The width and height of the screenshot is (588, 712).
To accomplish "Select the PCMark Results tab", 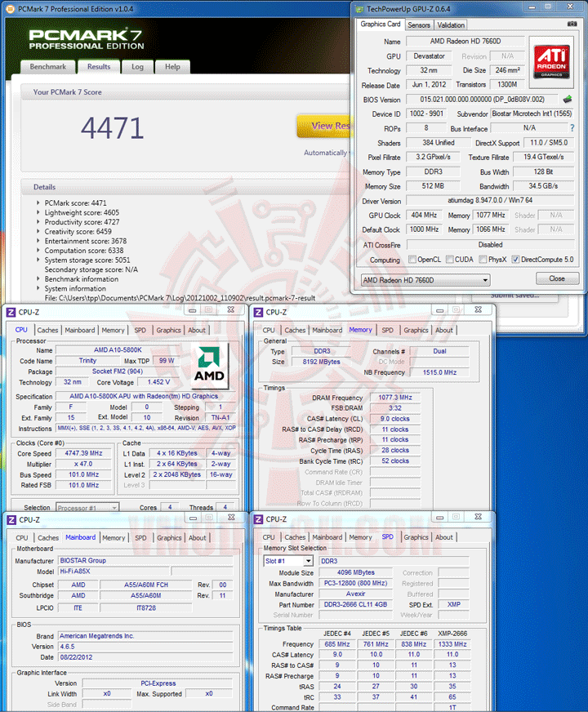I will pos(99,67).
